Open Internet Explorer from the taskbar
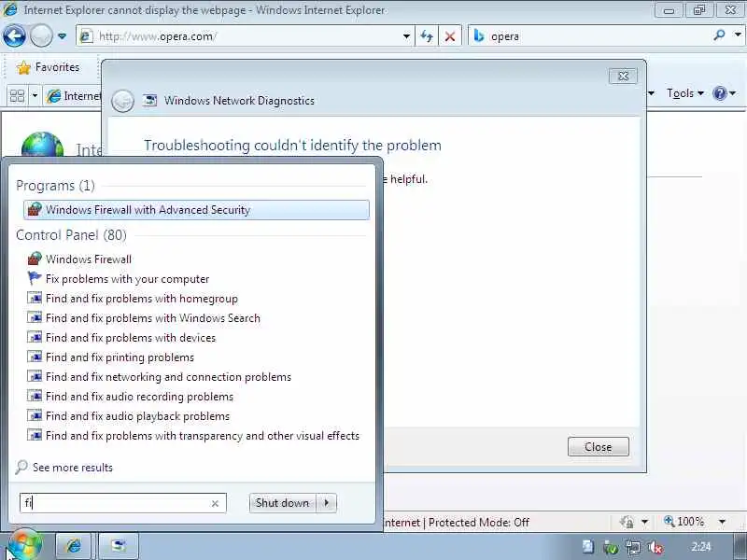 [x=74, y=546]
